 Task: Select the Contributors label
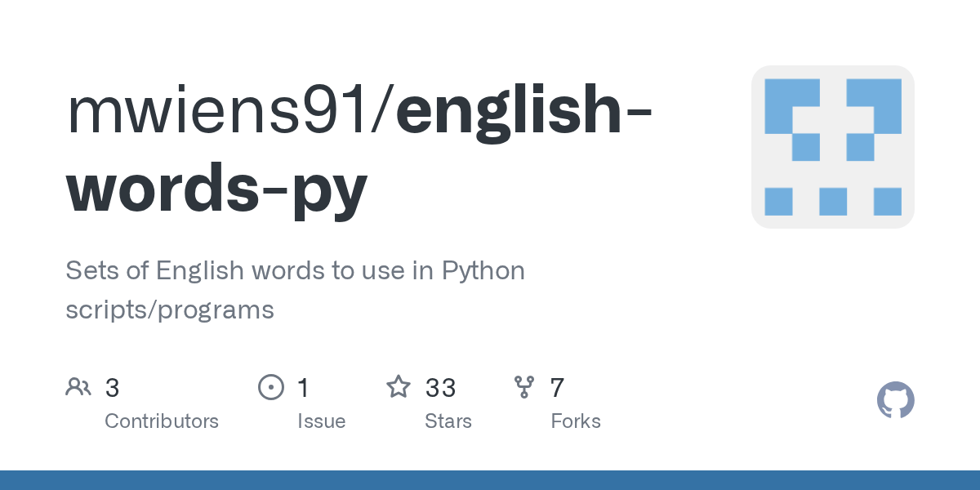162,421
